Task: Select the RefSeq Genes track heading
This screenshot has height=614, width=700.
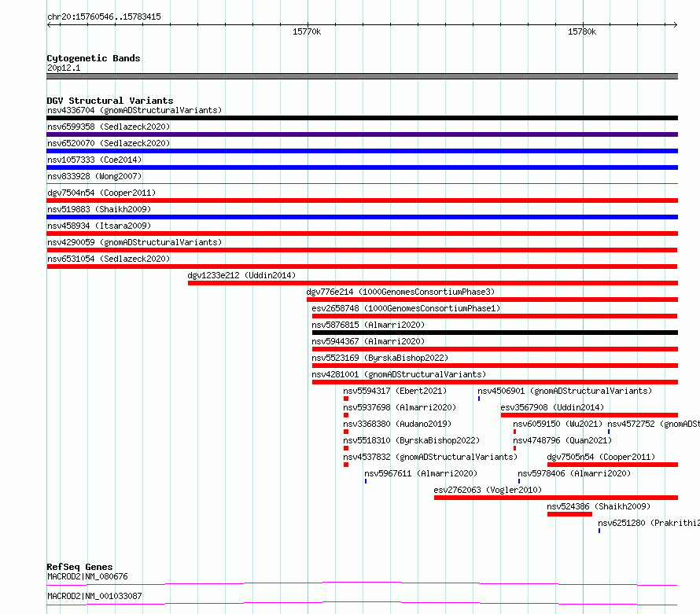Action: pos(79,567)
